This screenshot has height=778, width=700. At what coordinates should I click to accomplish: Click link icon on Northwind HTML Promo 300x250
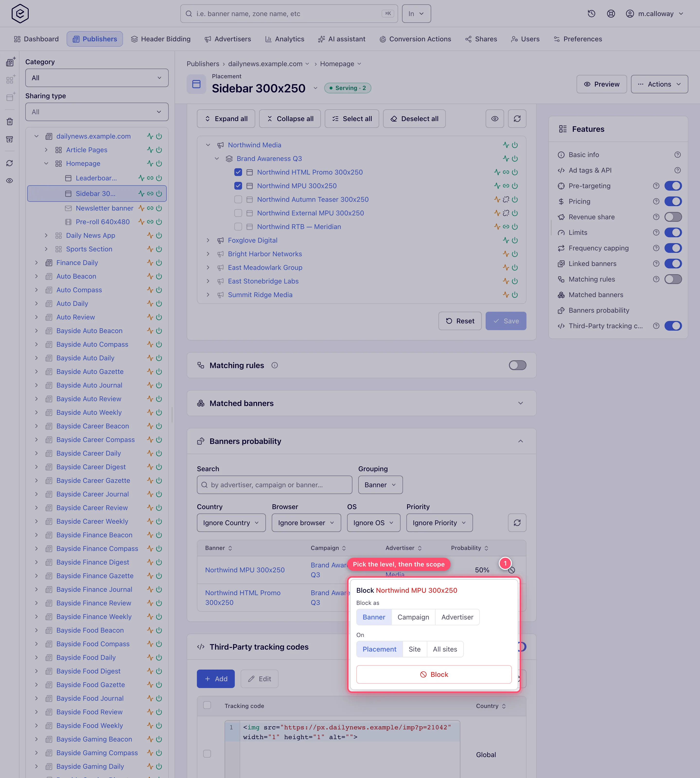coord(506,172)
